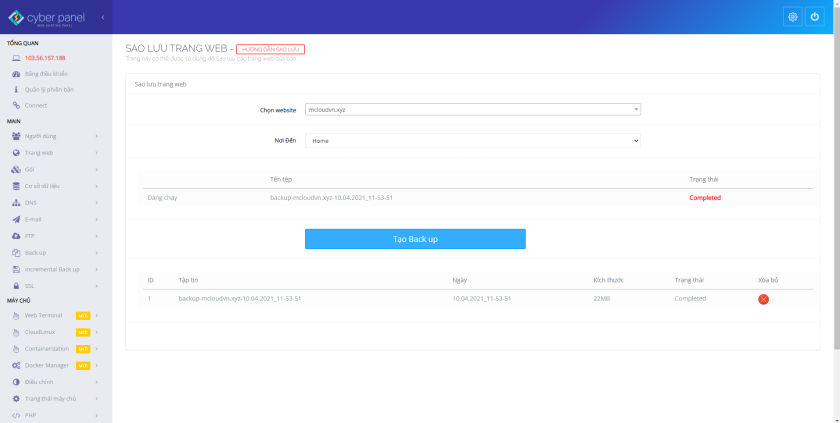Open Quản lý phiên bản menu item
The width and height of the screenshot is (840, 423).
coord(49,89)
